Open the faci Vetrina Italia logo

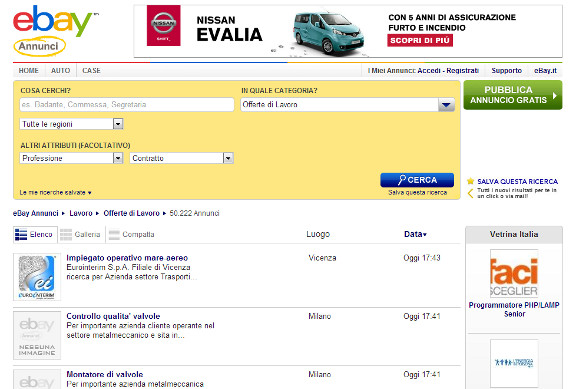(514, 273)
